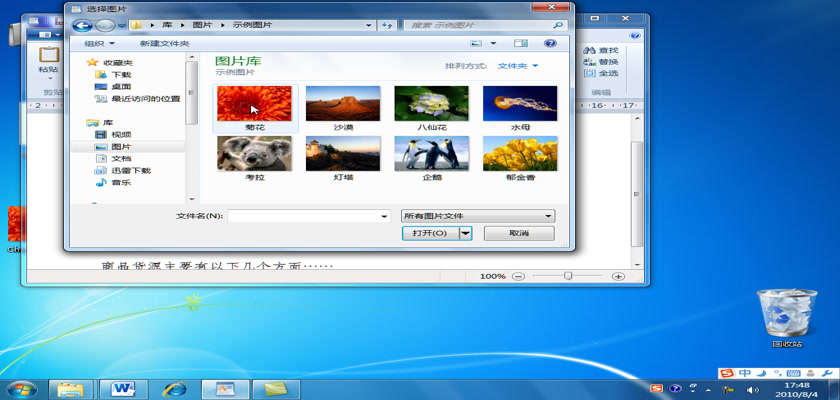Screen dimensions: 840x400
Task: Open the 组织 (Organize) menu
Action: point(99,43)
